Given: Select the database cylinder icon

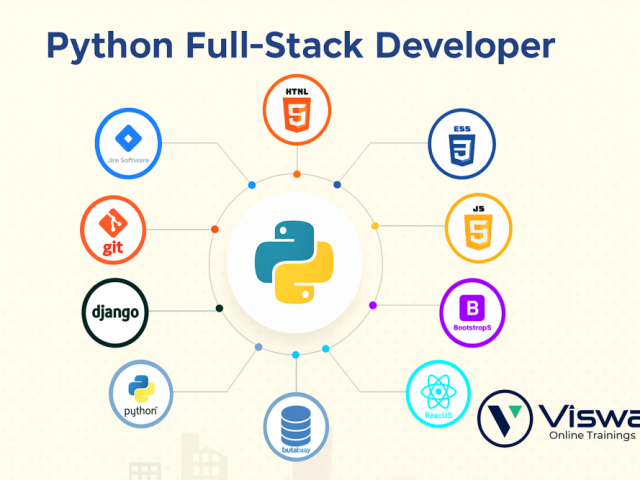Looking at the screenshot, I should click(x=296, y=426).
